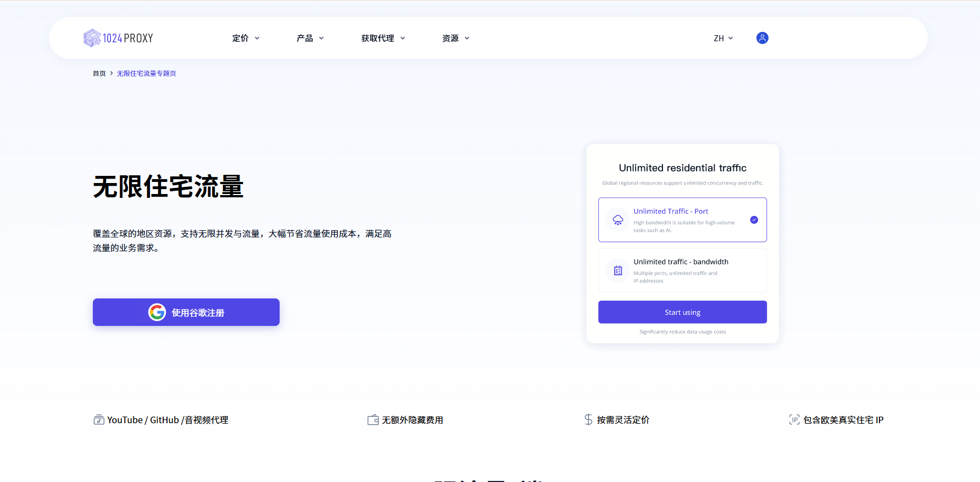
Task: Open the user account profile icon
Action: coord(762,38)
